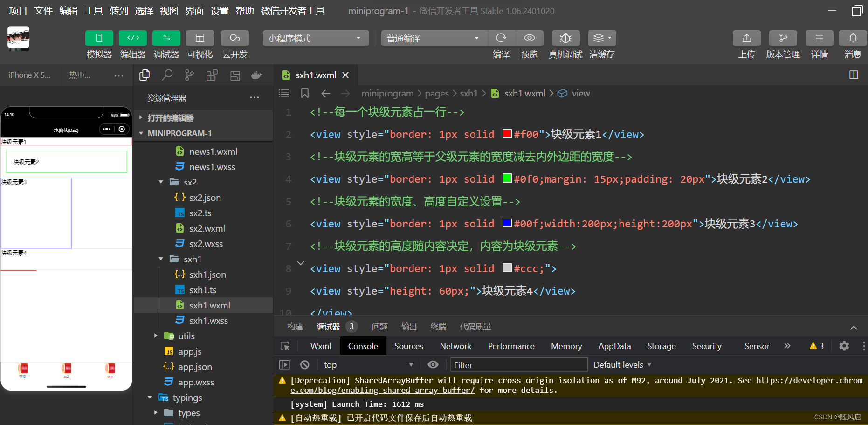The image size is (868, 425).
Task: Open the top context dropdown
Action: 369,365
